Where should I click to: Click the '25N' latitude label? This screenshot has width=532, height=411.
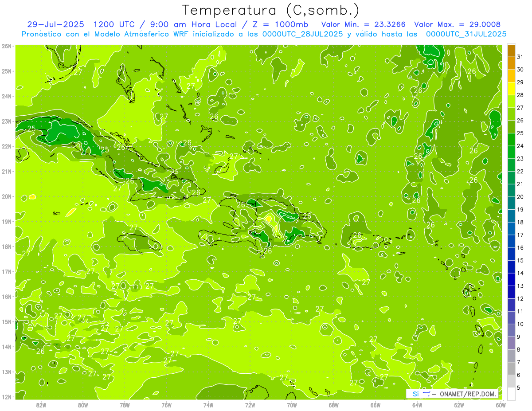[6, 71]
